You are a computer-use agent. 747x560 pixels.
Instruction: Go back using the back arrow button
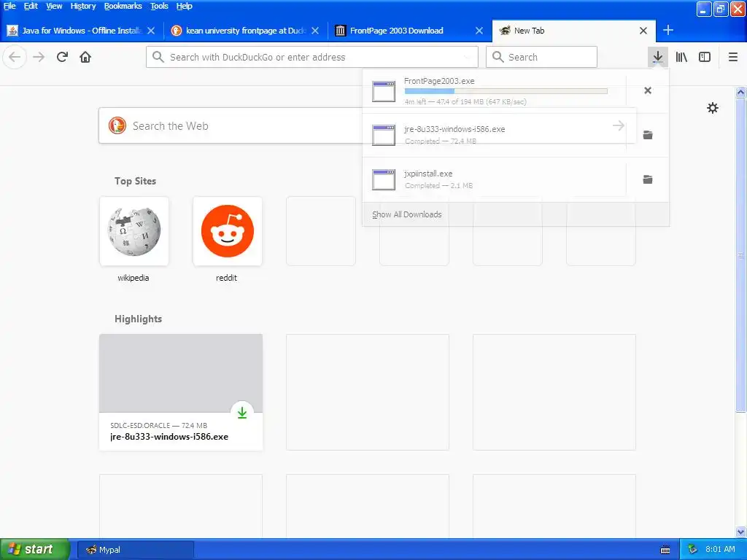click(15, 57)
